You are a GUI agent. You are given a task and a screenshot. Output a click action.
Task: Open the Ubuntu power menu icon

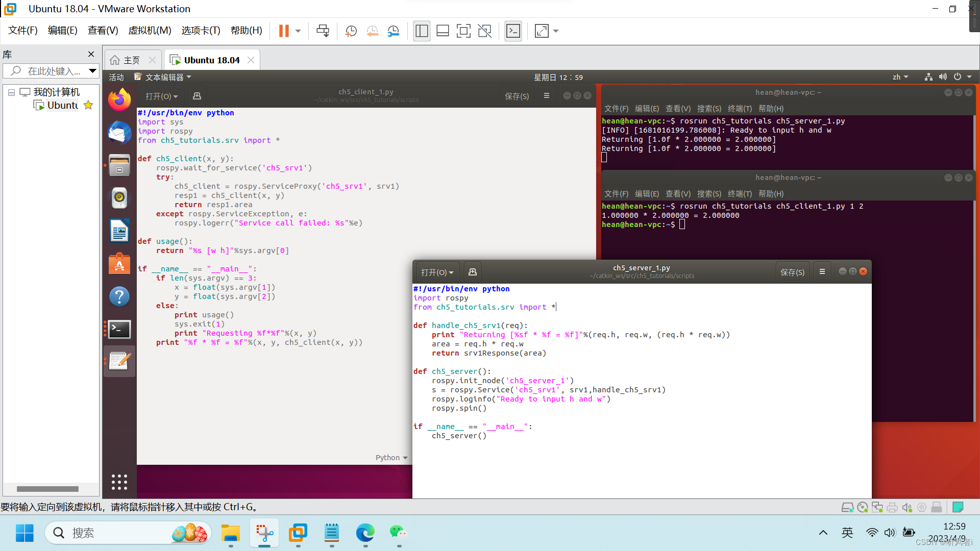point(958,77)
